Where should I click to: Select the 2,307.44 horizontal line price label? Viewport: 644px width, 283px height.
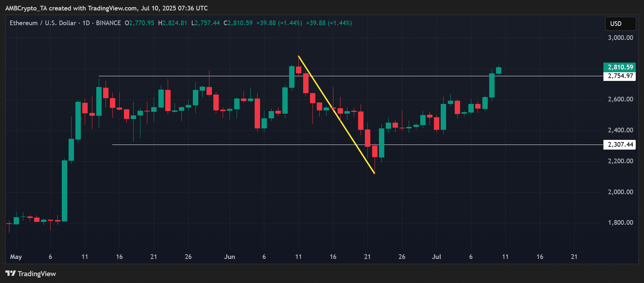[620, 145]
